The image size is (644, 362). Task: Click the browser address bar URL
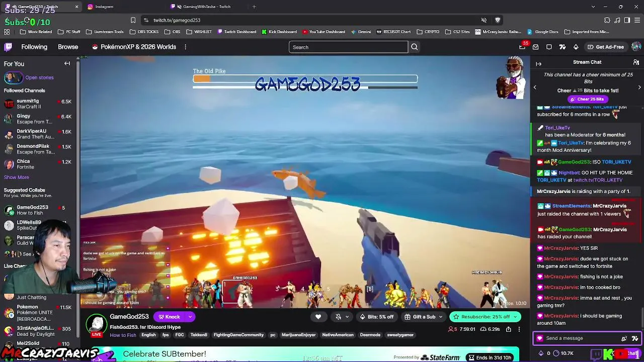(x=177, y=20)
